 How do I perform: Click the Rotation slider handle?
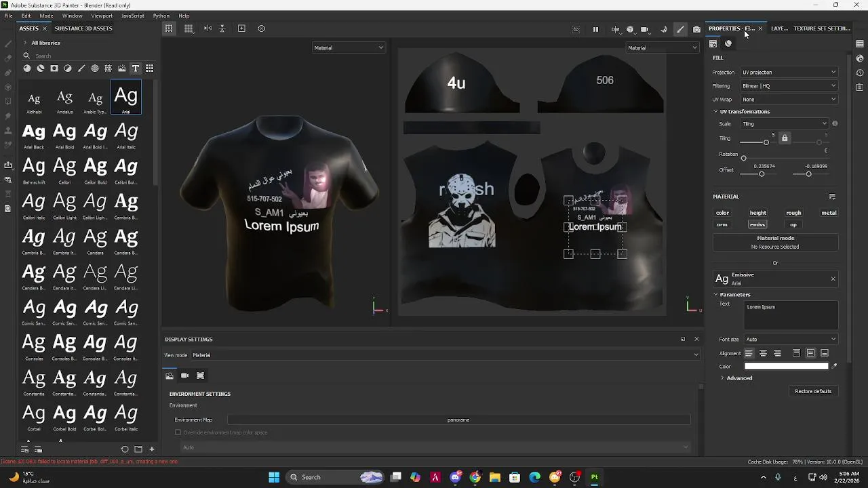743,158
